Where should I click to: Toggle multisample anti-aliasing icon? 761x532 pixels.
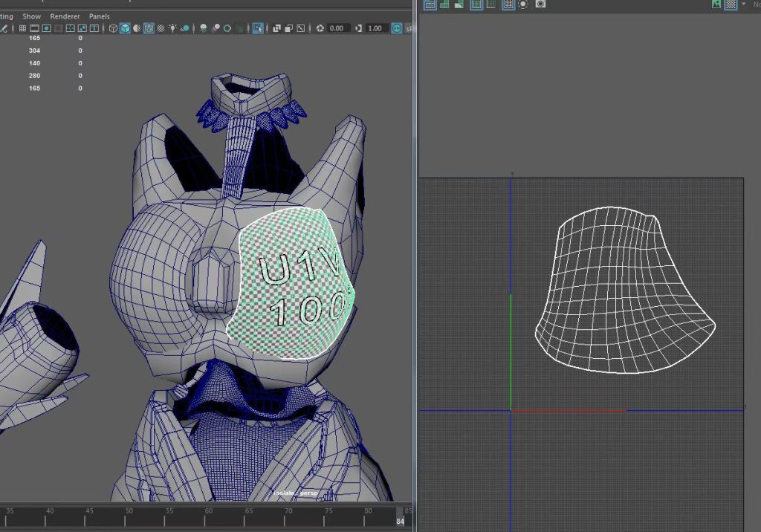227,28
